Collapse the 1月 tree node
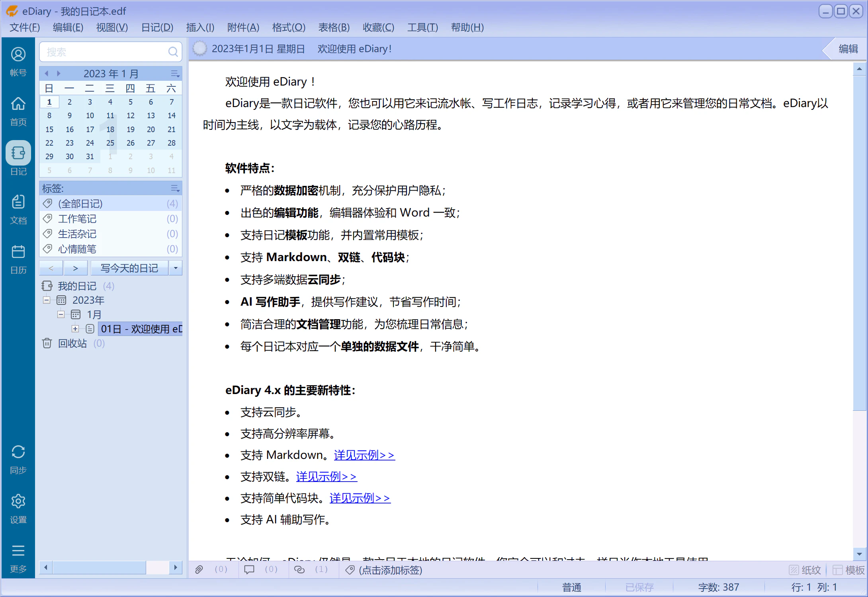This screenshot has width=868, height=597. [x=61, y=314]
